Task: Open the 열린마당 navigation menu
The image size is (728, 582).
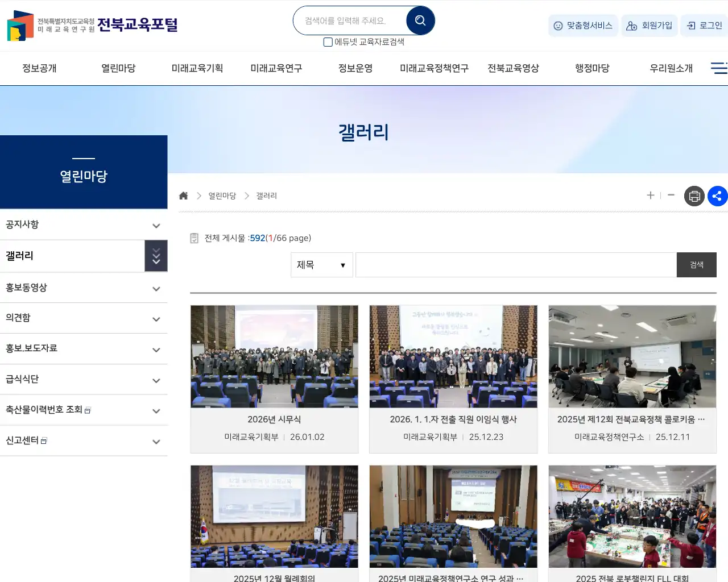Action: pos(117,68)
